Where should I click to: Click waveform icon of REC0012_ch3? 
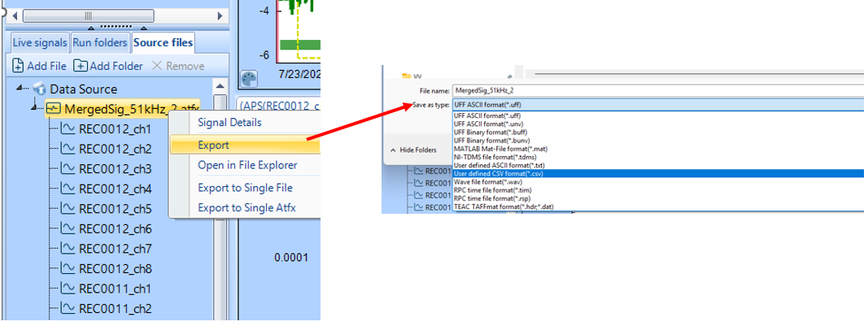pyautogui.click(x=68, y=169)
